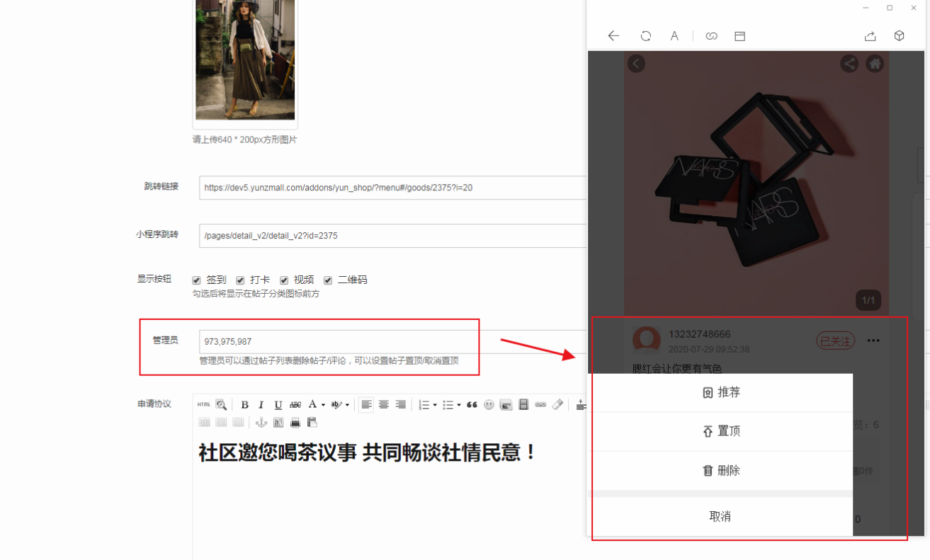Click the copy link chain icon

pyautogui.click(x=711, y=36)
